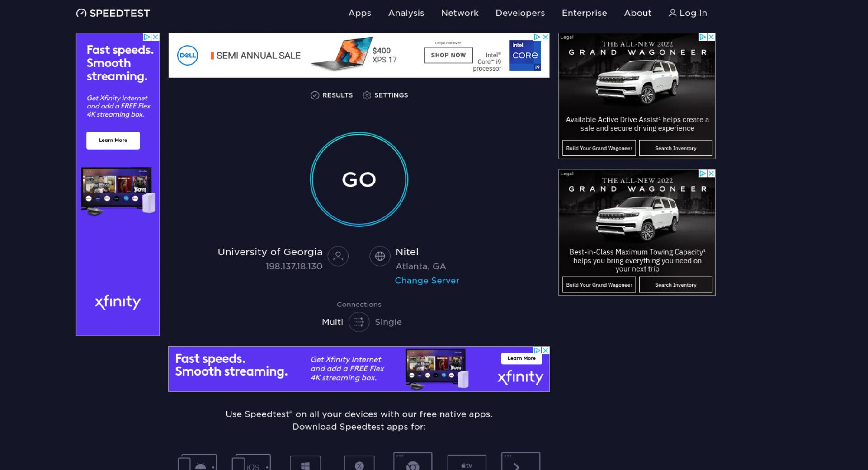Click Build Your Grand Wagoneer in top ad
Image resolution: width=868 pixels, height=470 pixels.
pos(599,148)
